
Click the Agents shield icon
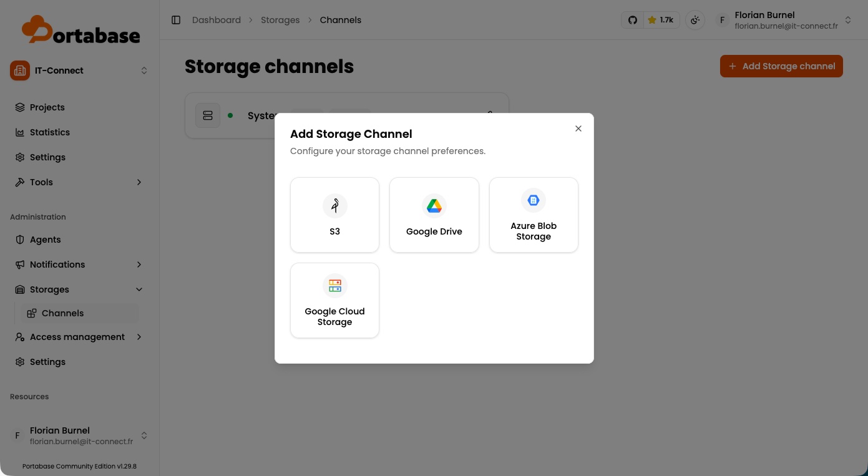click(20, 240)
